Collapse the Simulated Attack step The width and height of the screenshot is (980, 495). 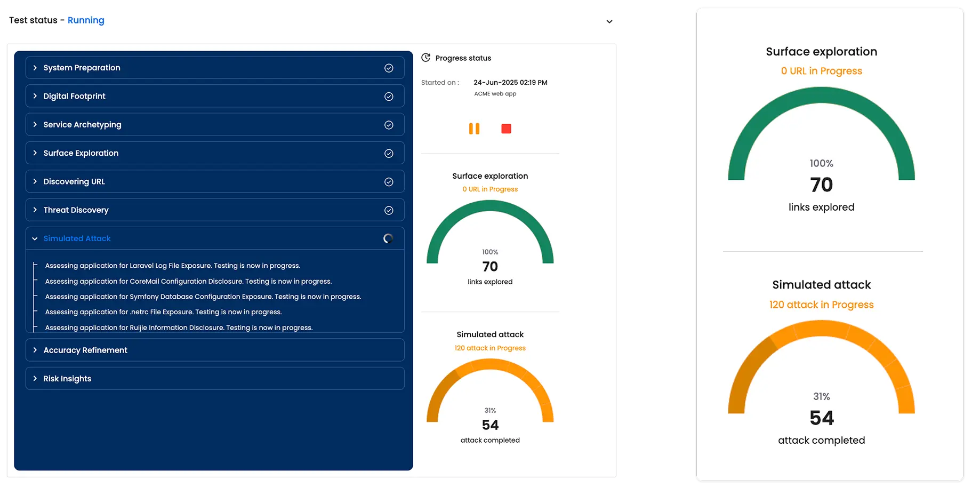(35, 239)
